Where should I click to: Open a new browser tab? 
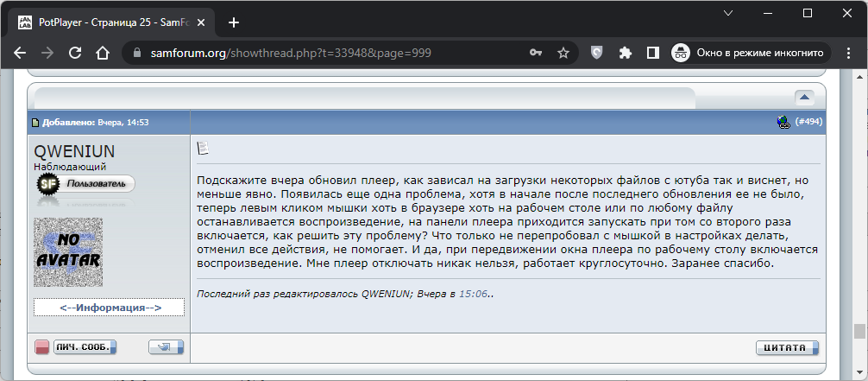coord(233,22)
